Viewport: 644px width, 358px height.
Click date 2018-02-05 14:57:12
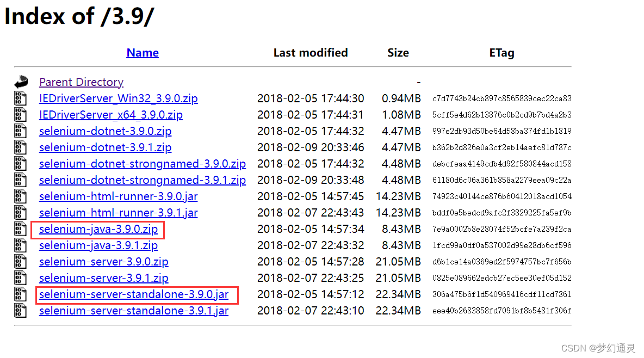(311, 294)
